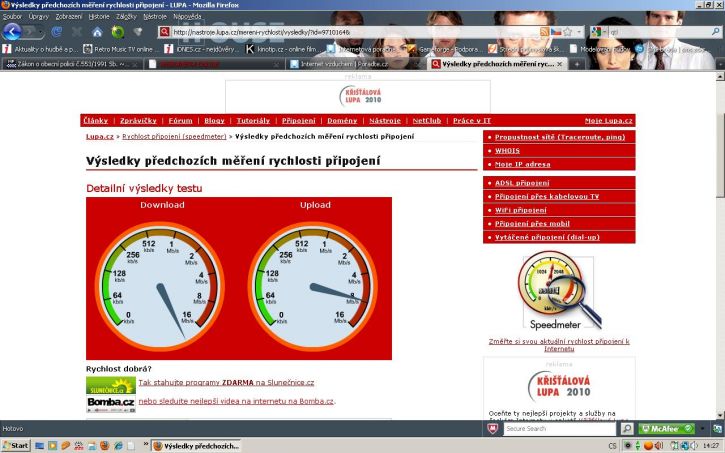The width and height of the screenshot is (725, 453).
Task: Open WHOIS sidebar link
Action: [x=507, y=151]
